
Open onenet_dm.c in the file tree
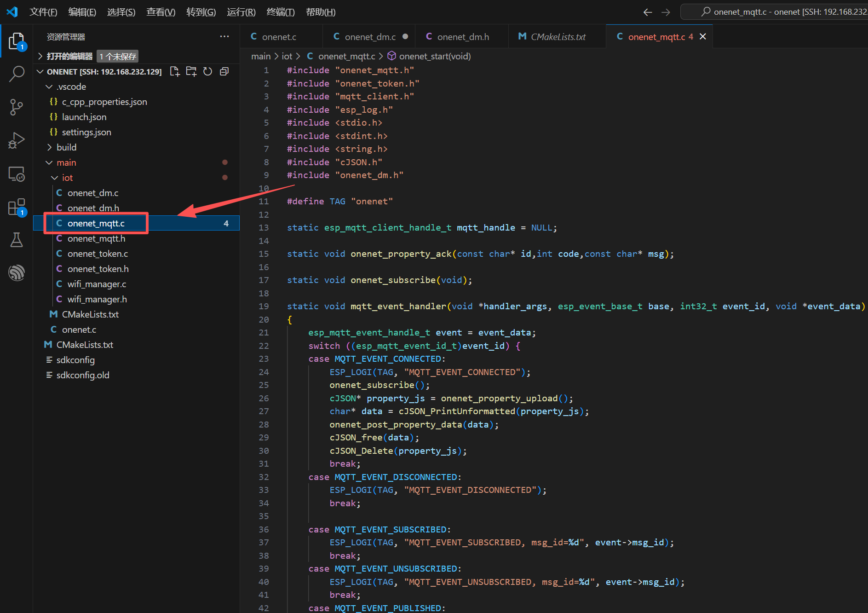coord(93,193)
